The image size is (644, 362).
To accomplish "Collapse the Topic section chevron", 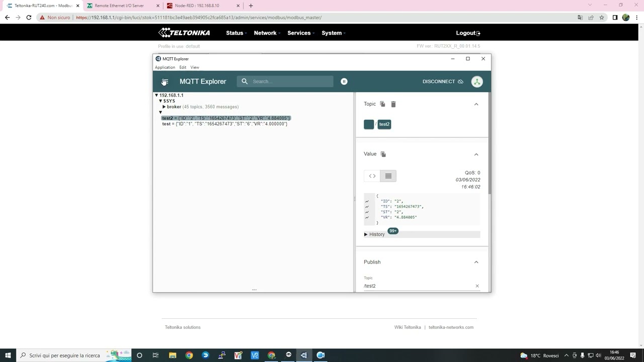I will point(476,104).
